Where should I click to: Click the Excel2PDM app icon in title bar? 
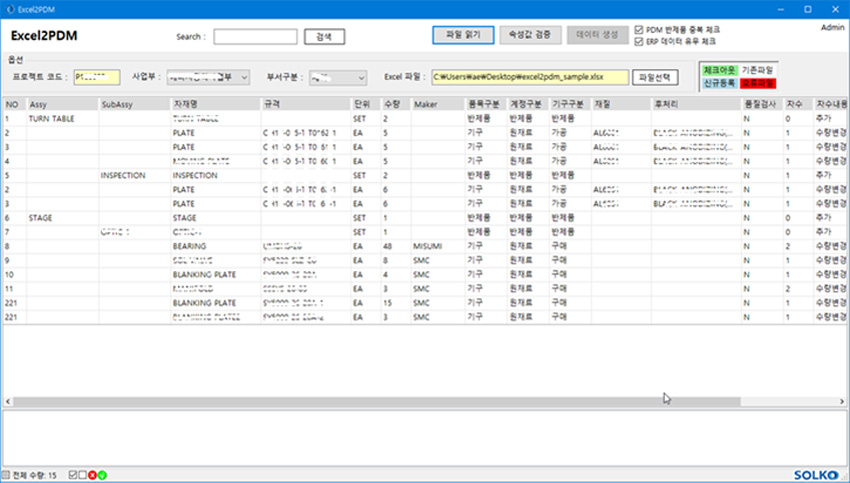click(9, 9)
